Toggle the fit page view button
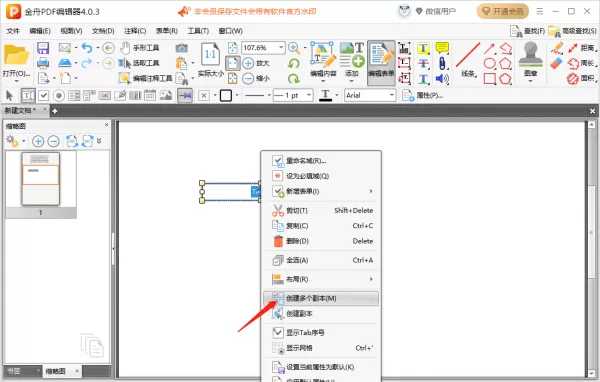Viewport: 600px width, 382px height. pyautogui.click(x=232, y=63)
